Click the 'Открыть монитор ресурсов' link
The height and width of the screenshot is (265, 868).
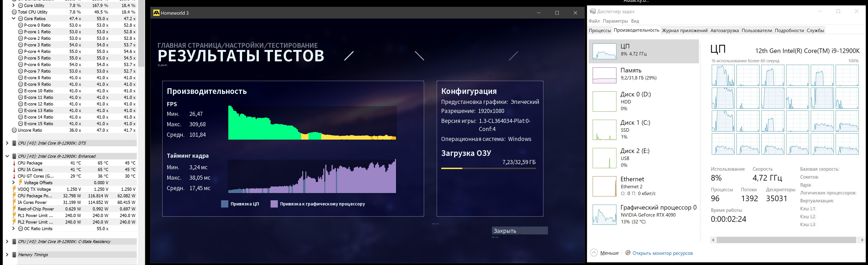(663, 253)
